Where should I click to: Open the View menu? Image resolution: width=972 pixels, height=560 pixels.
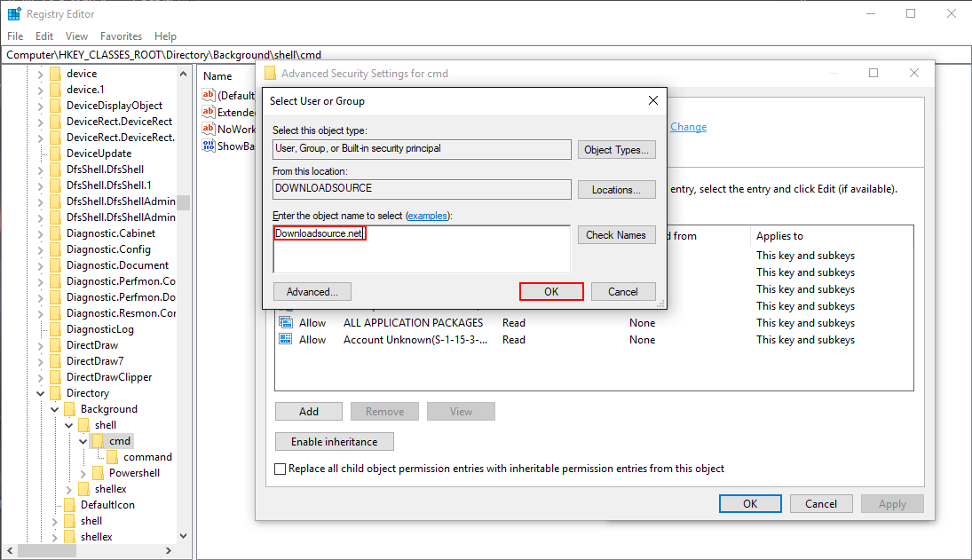(77, 35)
